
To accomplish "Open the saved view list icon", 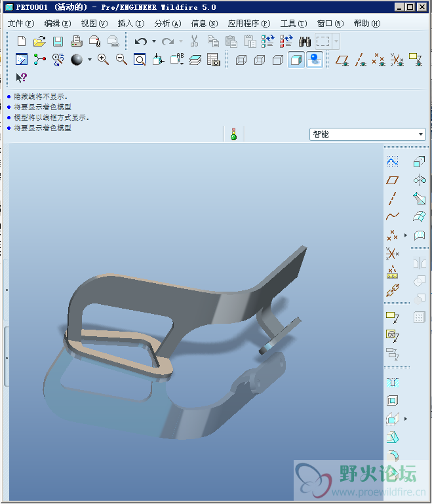I will click(x=177, y=60).
